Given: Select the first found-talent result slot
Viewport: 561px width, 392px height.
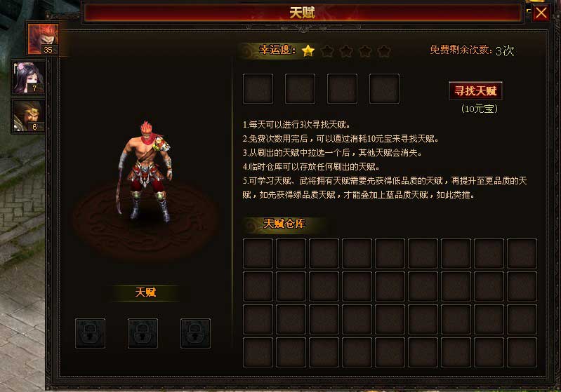Looking at the screenshot, I should point(258,88).
